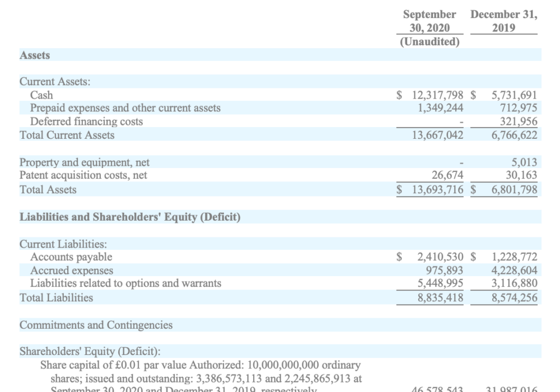
Task: Click the "Cash" row label
Action: [41, 95]
